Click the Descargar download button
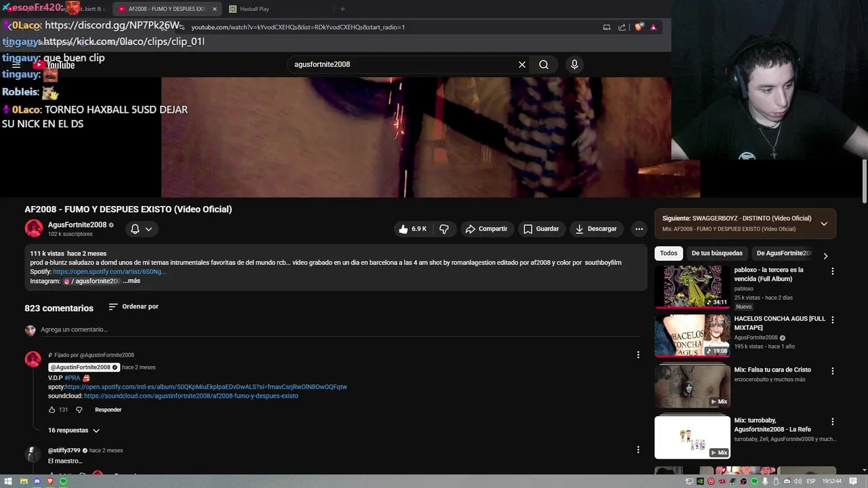 click(596, 229)
